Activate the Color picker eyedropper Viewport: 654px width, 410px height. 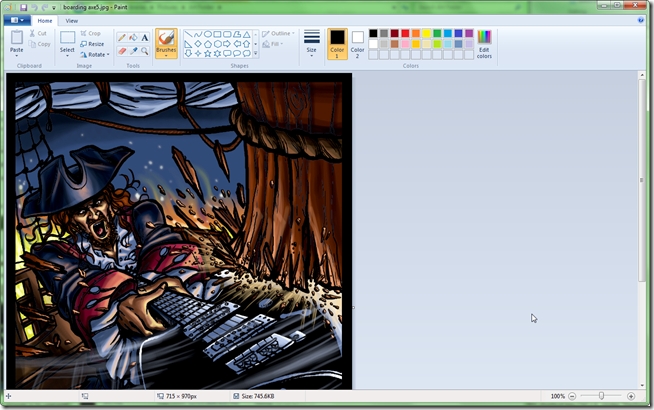(x=133, y=51)
